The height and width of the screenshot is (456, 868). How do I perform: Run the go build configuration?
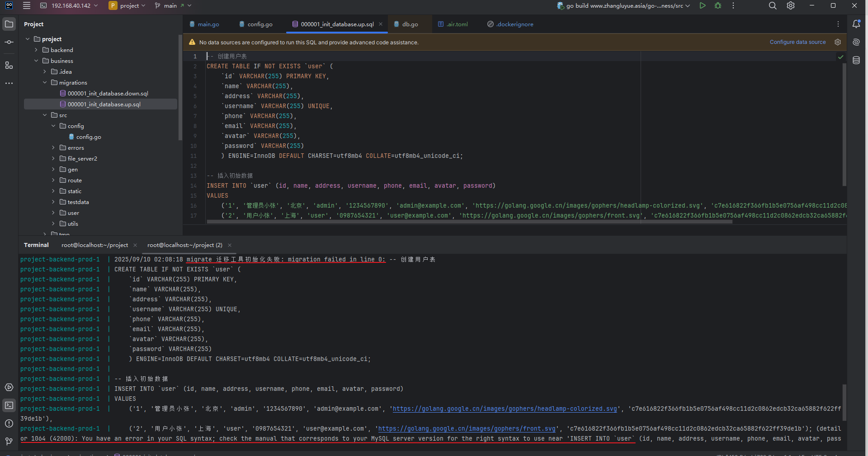click(702, 5)
